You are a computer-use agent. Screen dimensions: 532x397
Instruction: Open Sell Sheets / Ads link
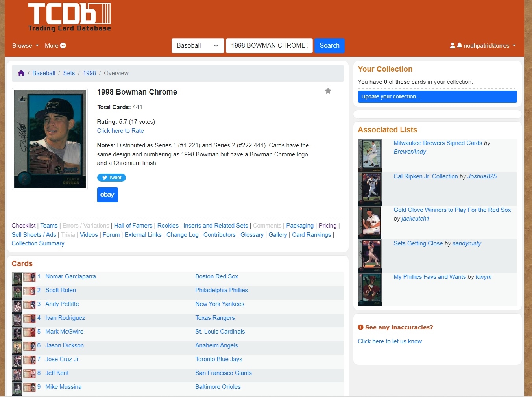point(34,235)
